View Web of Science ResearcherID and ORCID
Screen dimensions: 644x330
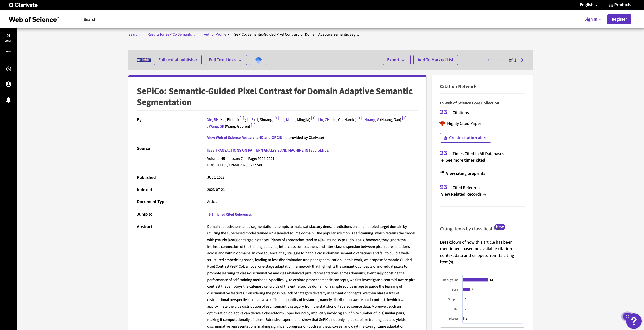point(244,138)
